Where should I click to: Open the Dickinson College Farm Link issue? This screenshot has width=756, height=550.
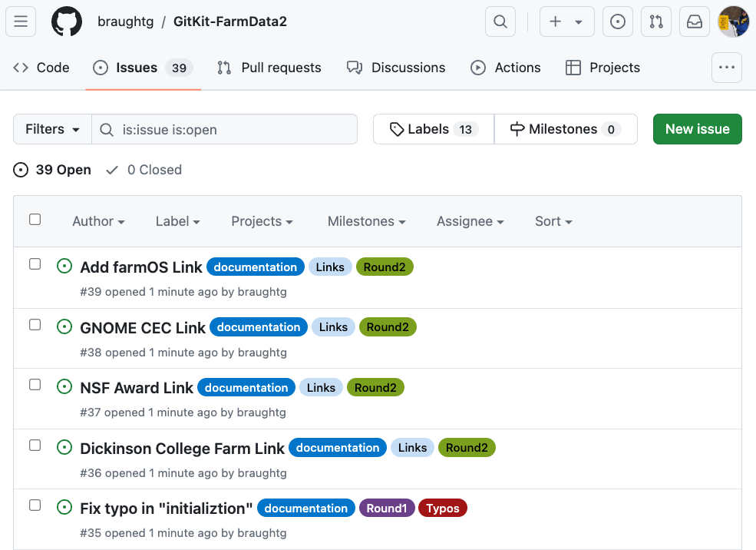coord(182,448)
